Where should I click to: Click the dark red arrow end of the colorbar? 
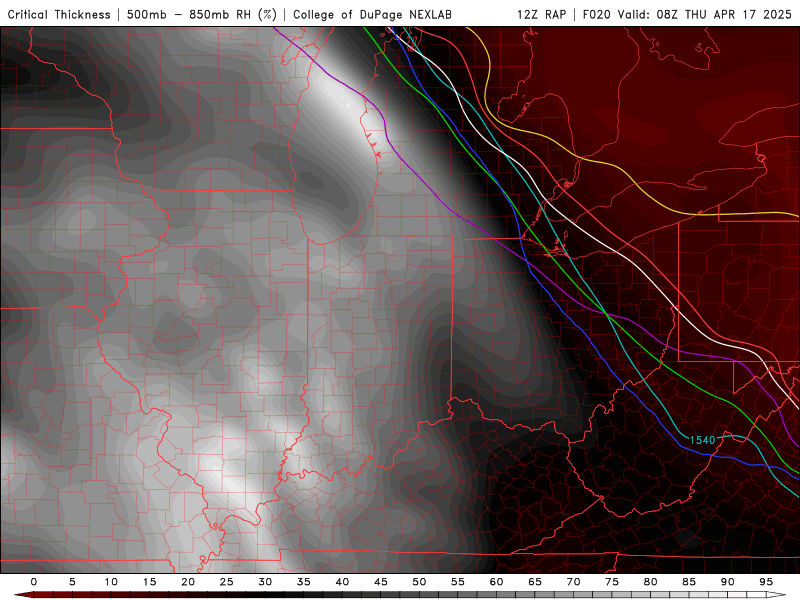(23, 595)
